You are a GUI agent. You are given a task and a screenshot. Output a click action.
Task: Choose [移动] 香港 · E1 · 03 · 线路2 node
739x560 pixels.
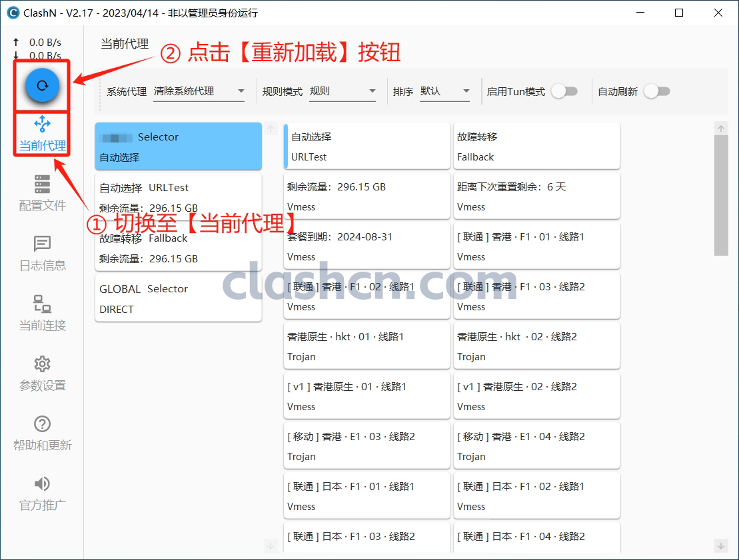coord(367,445)
